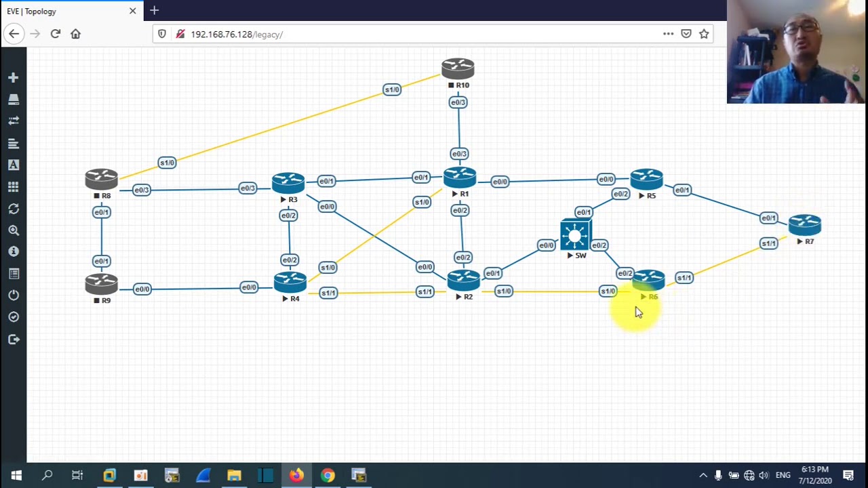Select the SW switch node
This screenshot has height=488, width=868.
click(576, 235)
